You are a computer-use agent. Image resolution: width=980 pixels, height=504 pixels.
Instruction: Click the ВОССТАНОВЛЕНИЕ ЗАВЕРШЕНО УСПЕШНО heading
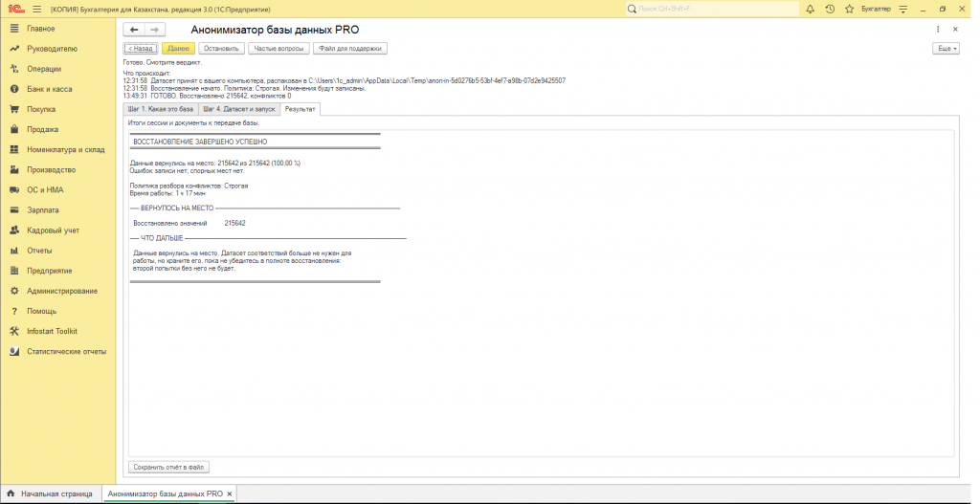(x=200, y=142)
